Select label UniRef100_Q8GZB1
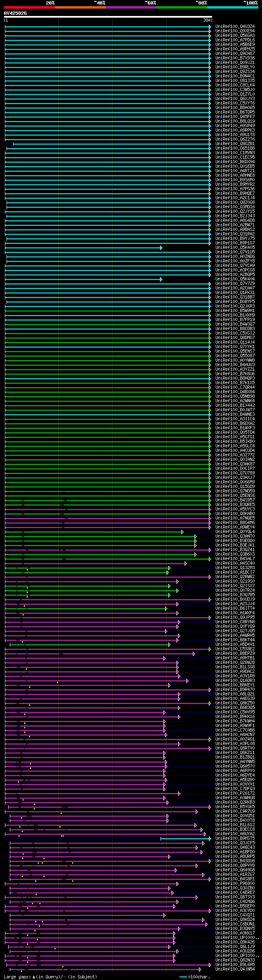This screenshot has height=980, width=262. click(235, 144)
